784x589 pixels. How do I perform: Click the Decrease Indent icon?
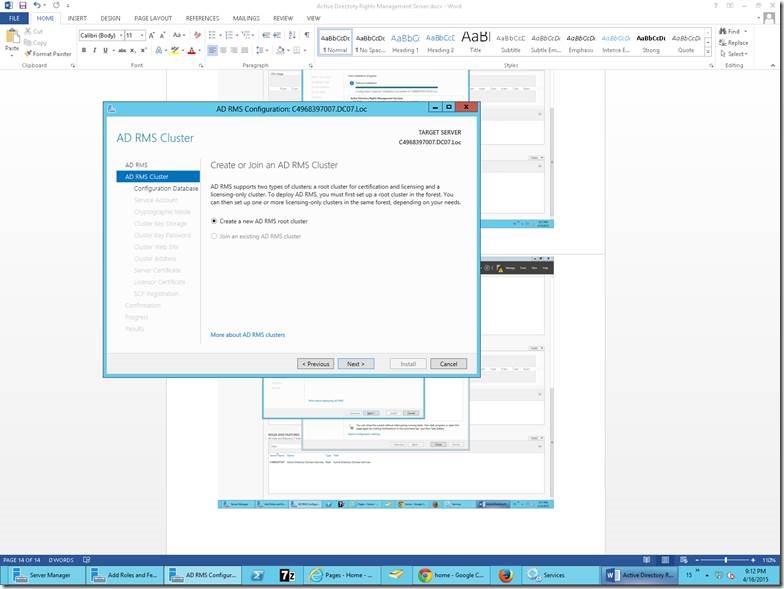tap(266, 36)
